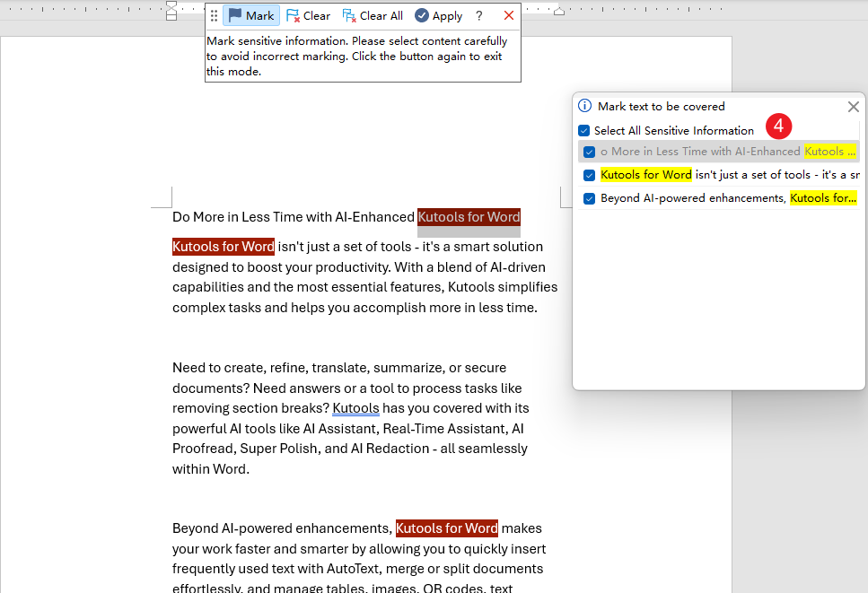The image size is (868, 593).
Task: Click the 'Mark text to be covered' title
Action: click(x=661, y=106)
